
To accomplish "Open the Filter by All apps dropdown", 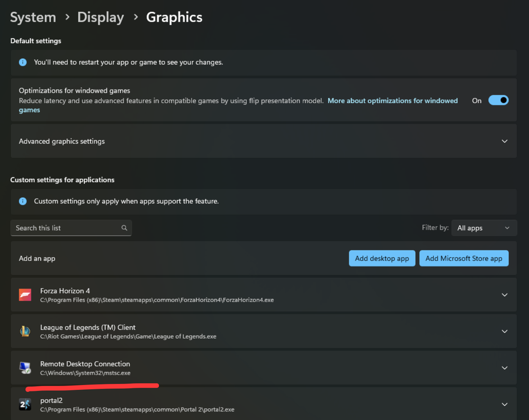I will tap(484, 228).
